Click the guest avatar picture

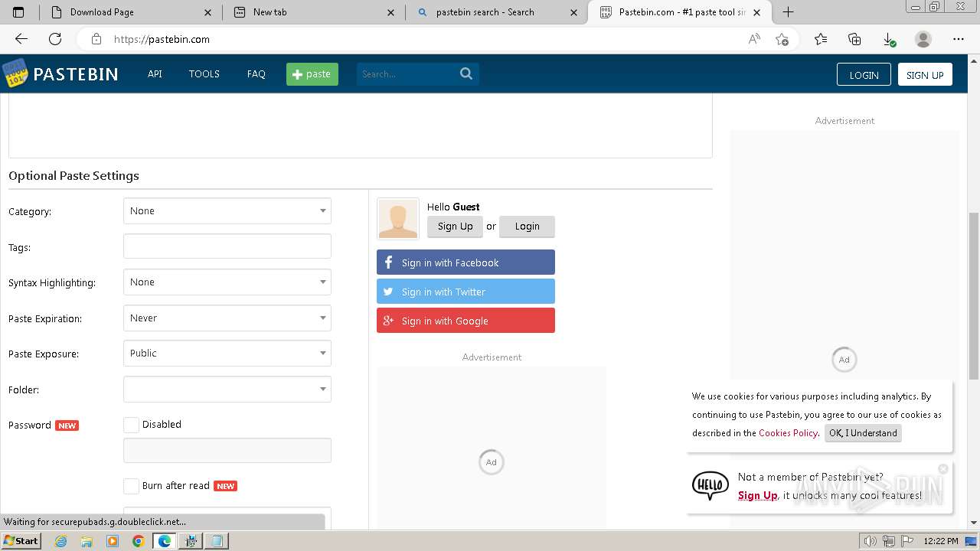coord(398,219)
